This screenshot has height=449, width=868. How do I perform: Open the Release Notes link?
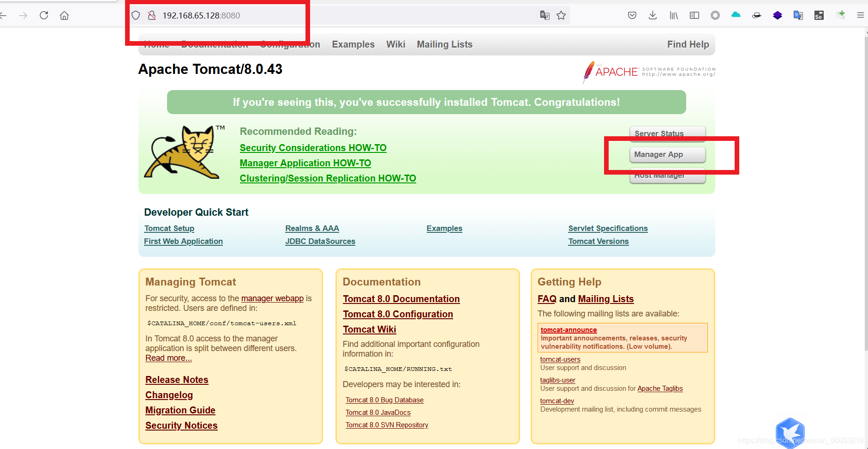coord(177,380)
